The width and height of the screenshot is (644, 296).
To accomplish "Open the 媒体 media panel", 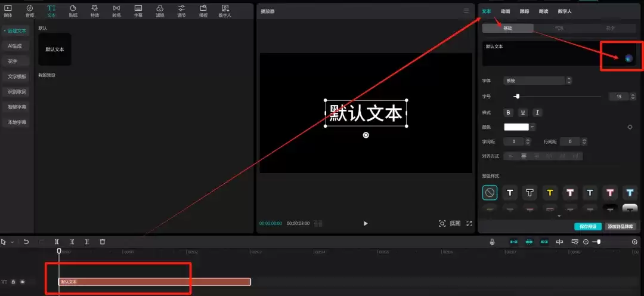I will 8,11.
